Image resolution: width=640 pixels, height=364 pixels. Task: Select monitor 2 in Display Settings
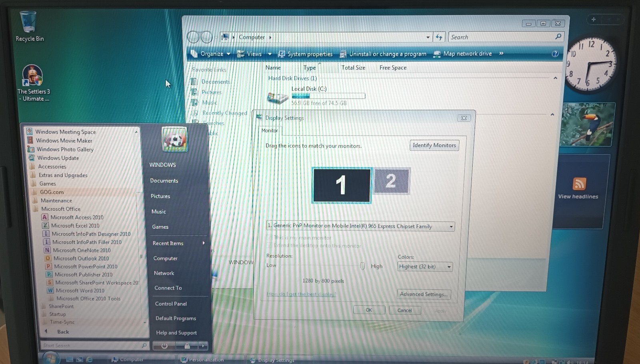pyautogui.click(x=392, y=181)
